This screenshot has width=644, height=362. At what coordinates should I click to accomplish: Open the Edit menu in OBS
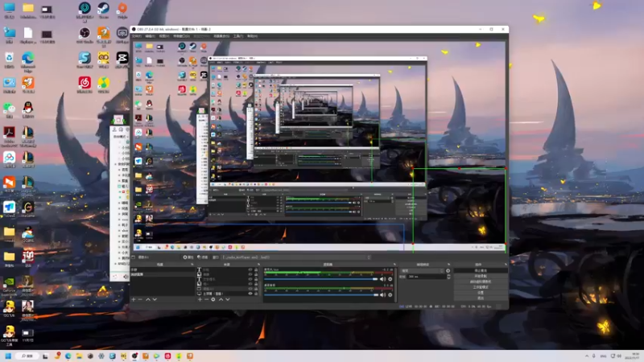(x=150, y=36)
